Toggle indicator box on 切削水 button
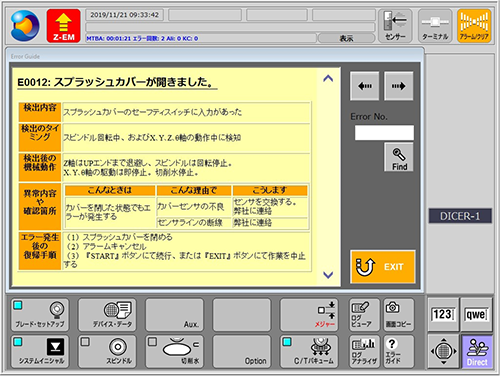 (x=152, y=342)
